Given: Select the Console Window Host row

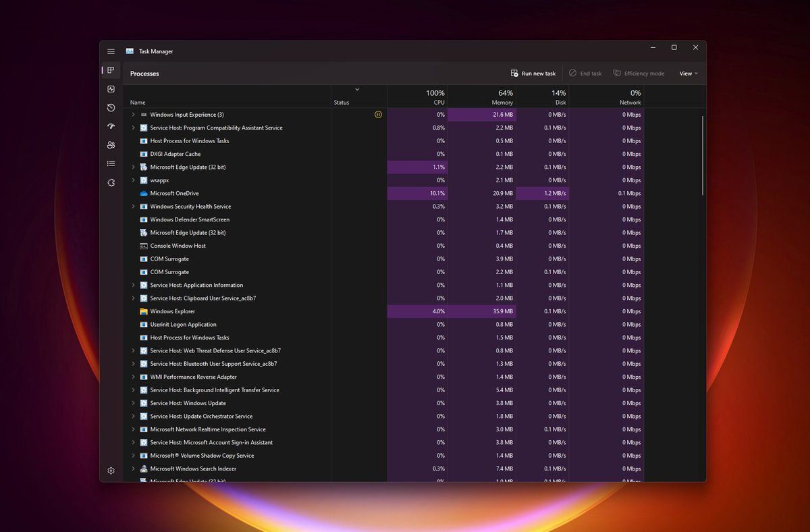Looking at the screenshot, I should click(383, 246).
